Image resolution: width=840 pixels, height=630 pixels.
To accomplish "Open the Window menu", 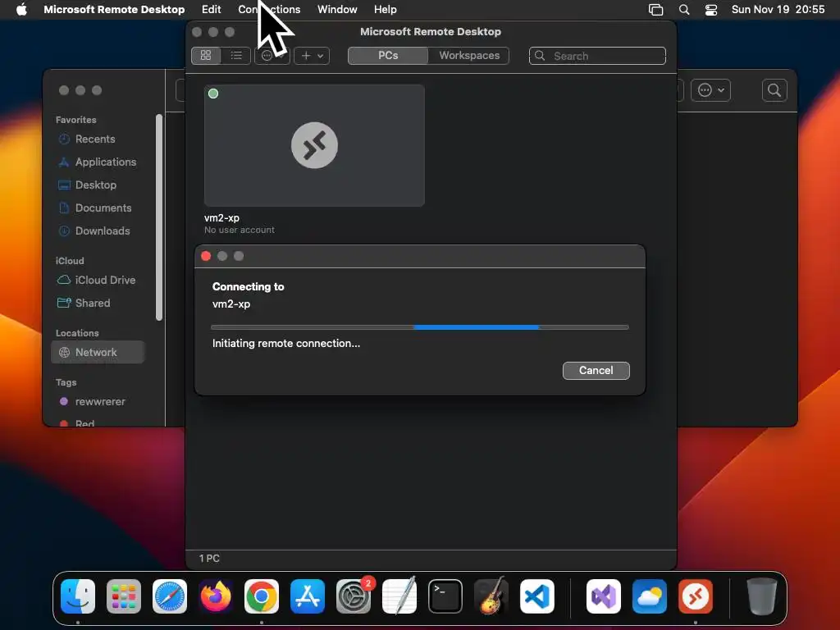I will pos(337,10).
